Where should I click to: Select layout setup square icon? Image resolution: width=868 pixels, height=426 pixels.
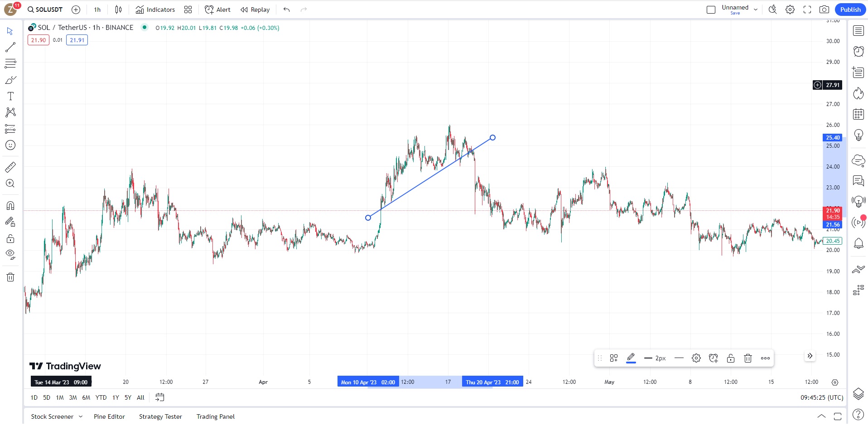711,10
